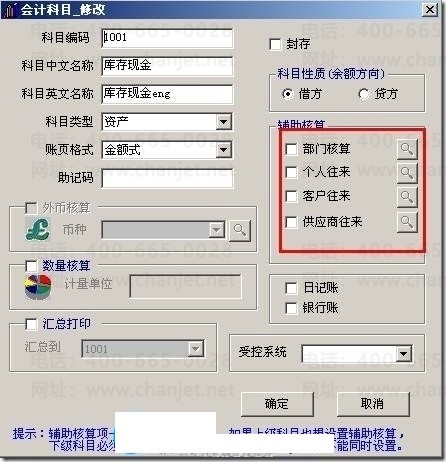Open the lookup icon beside 个人往来
The width and height of the screenshot is (446, 462).
407,172
